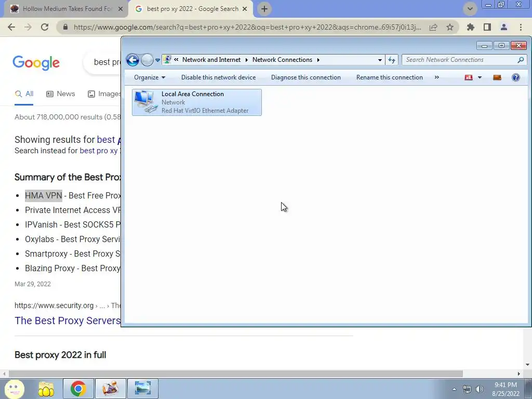The width and height of the screenshot is (532, 399).
Task: Open the Start menu button
Action: point(14,389)
